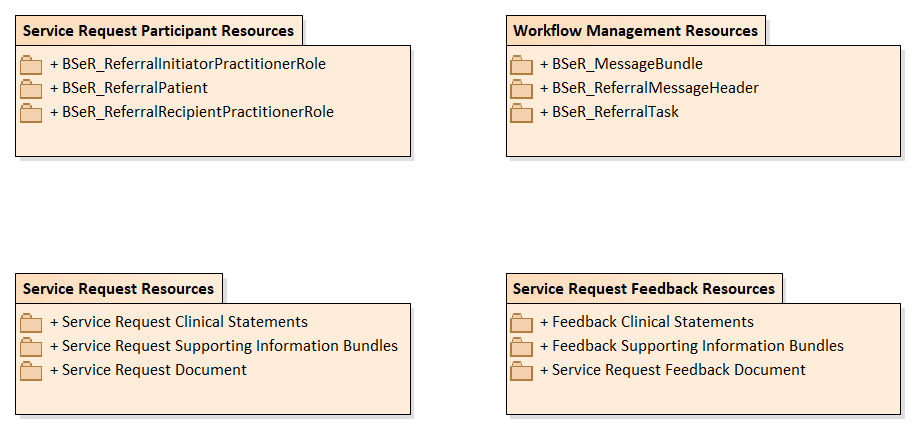Click folder icon beside BSeR_ReferralTask

[522, 113]
